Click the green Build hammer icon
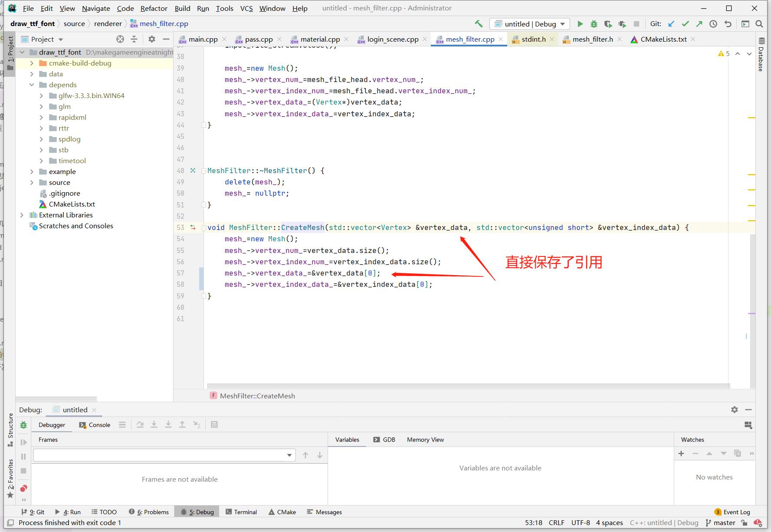 pyautogui.click(x=479, y=24)
